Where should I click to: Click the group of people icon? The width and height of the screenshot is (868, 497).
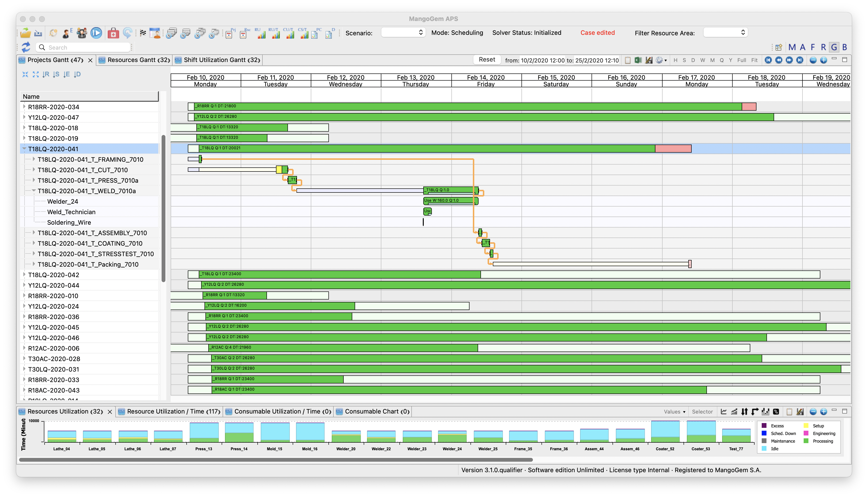click(82, 33)
